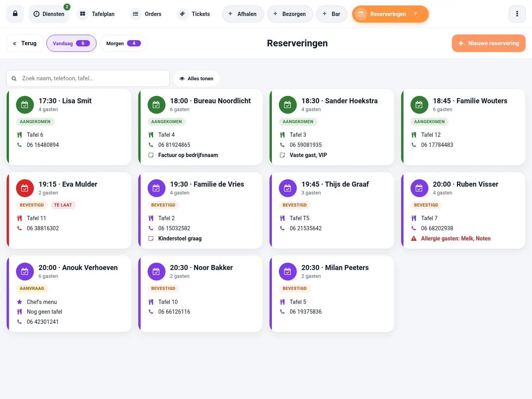532x399 pixels.
Task: Click the TE LAAT badge on Eva Mulder
Action: [x=63, y=205]
